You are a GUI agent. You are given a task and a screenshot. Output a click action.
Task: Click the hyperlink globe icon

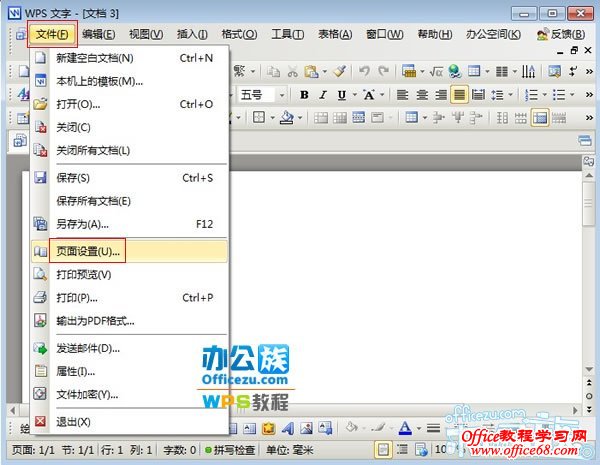coord(455,72)
